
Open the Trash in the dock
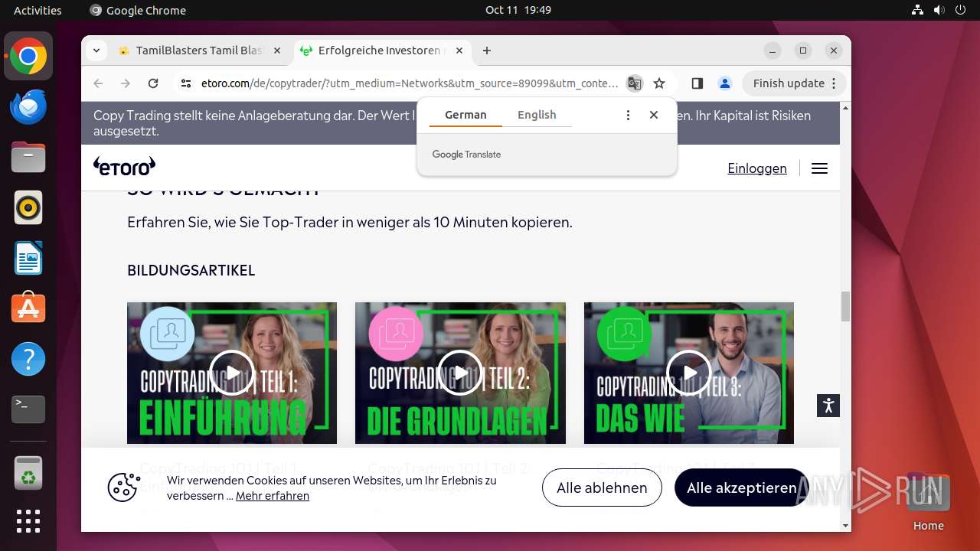28,473
